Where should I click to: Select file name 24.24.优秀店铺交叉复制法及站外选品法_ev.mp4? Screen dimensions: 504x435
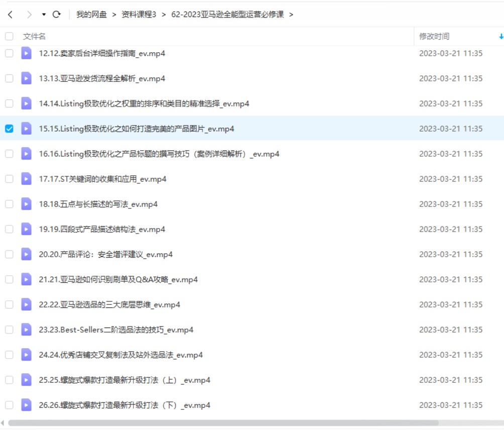click(121, 355)
